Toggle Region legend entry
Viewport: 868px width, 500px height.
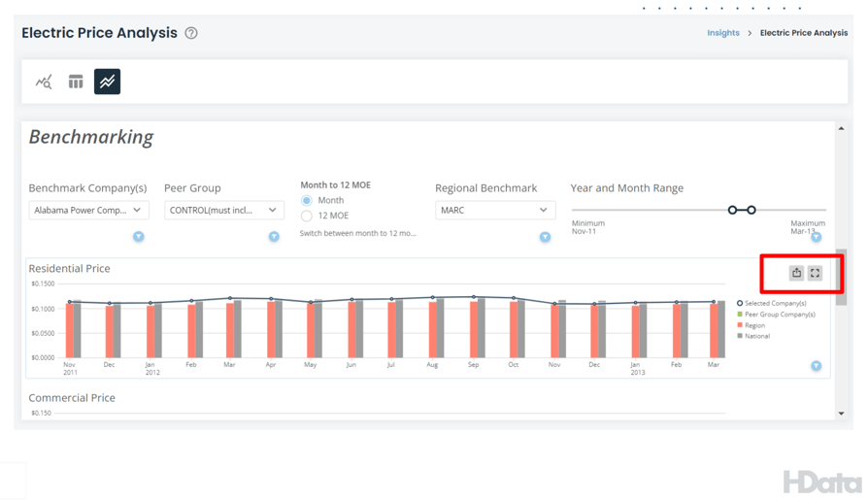tap(751, 325)
